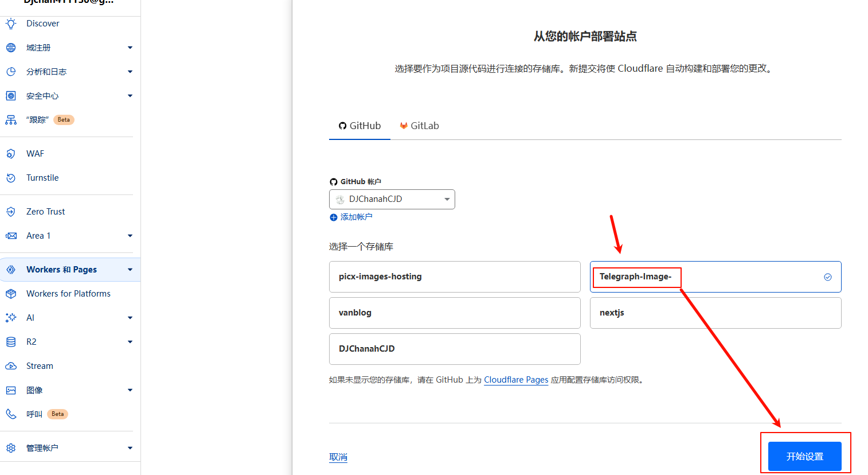
Task: Switch to the GitLab tab
Action: [x=420, y=126]
